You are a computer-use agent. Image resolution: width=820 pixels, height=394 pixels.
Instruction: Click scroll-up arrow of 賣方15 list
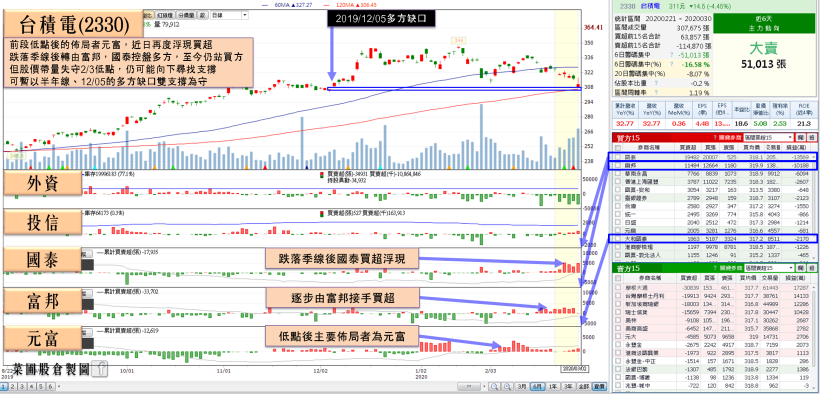(814, 287)
